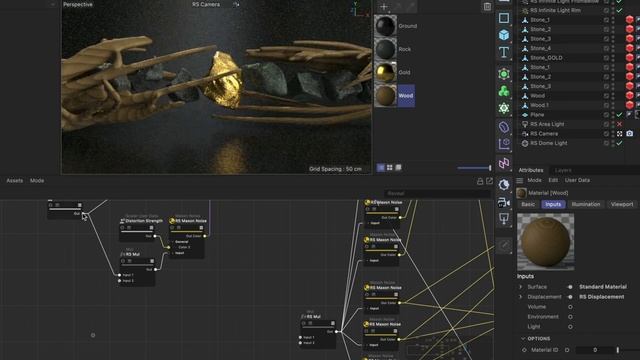The width and height of the screenshot is (640, 360).
Task: Switch the material manager to large icon view
Action: coord(398,167)
